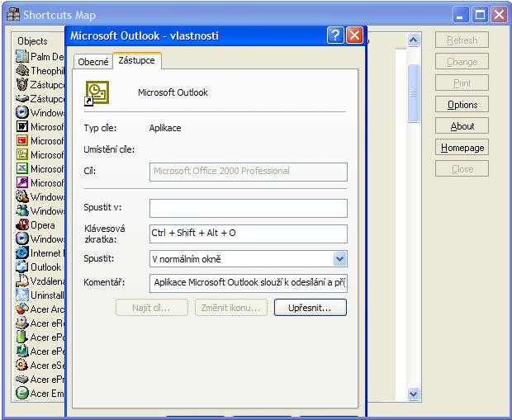
Task: Open the Homepage button link
Action: [462, 148]
